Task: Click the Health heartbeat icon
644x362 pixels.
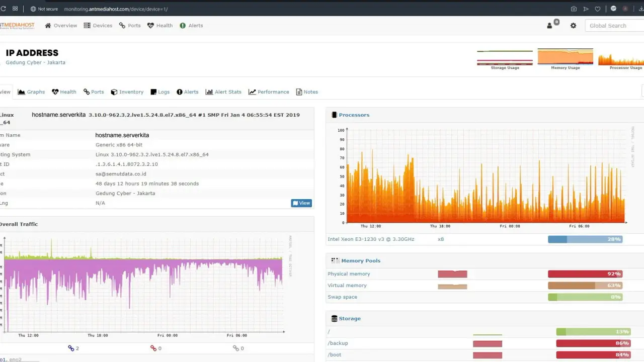Action: 55,92
